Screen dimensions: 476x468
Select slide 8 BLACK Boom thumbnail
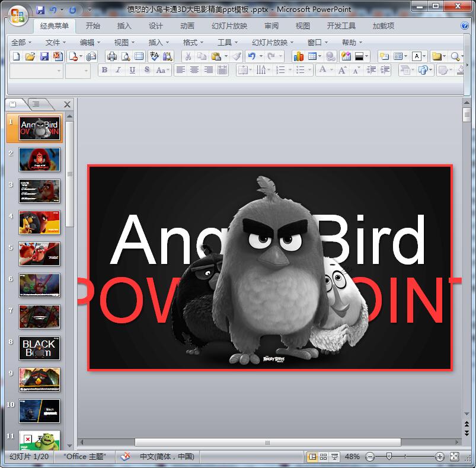pyautogui.click(x=39, y=348)
